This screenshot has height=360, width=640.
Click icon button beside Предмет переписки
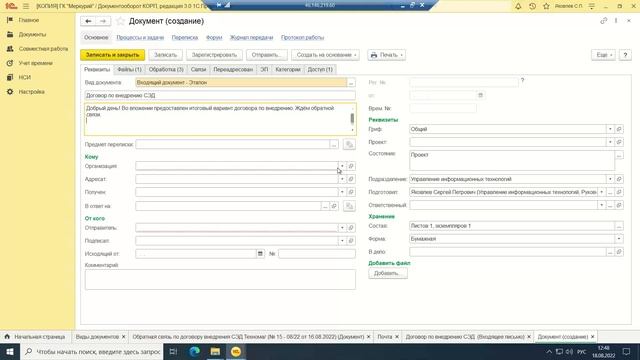[349, 144]
